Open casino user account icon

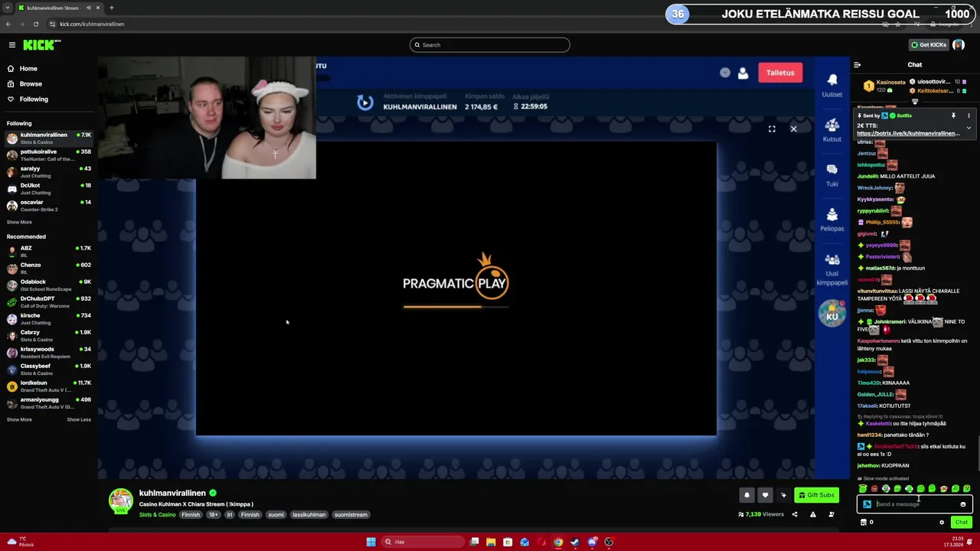click(743, 73)
